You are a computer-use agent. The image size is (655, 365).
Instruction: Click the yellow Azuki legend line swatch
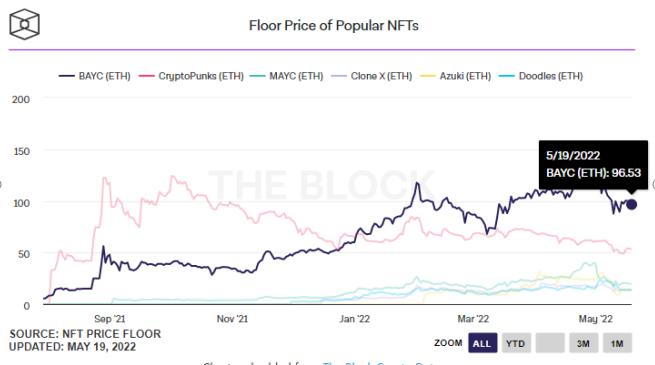pos(428,76)
